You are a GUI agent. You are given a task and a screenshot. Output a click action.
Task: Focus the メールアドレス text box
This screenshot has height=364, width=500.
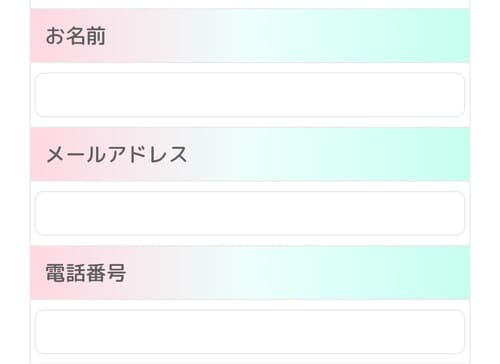(x=250, y=213)
